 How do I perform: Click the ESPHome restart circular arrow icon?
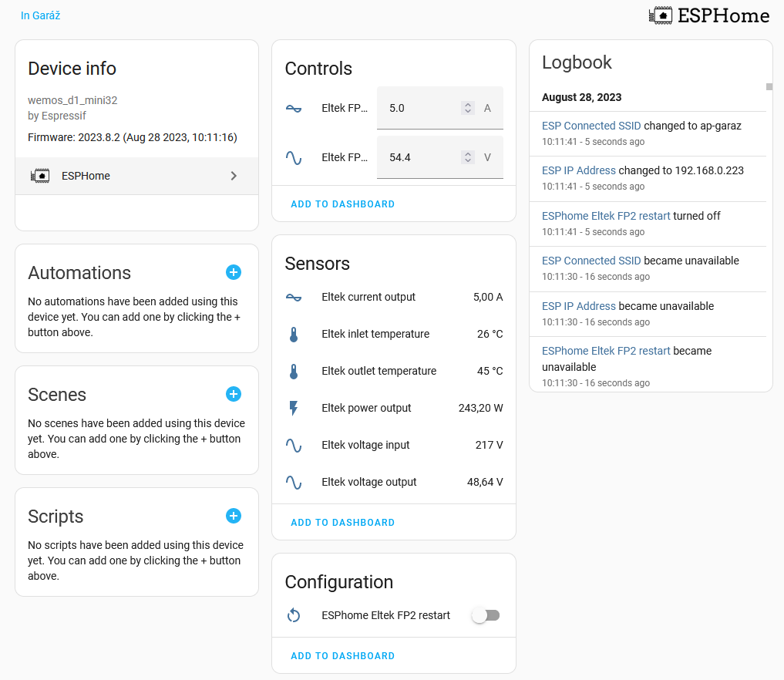[294, 615]
